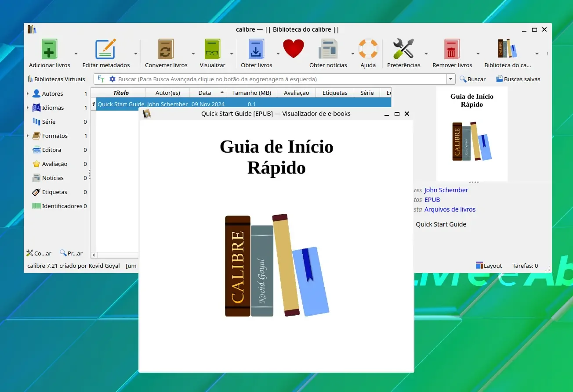Expand the Autores tree category
The width and height of the screenshot is (573, 392).
[x=28, y=94]
